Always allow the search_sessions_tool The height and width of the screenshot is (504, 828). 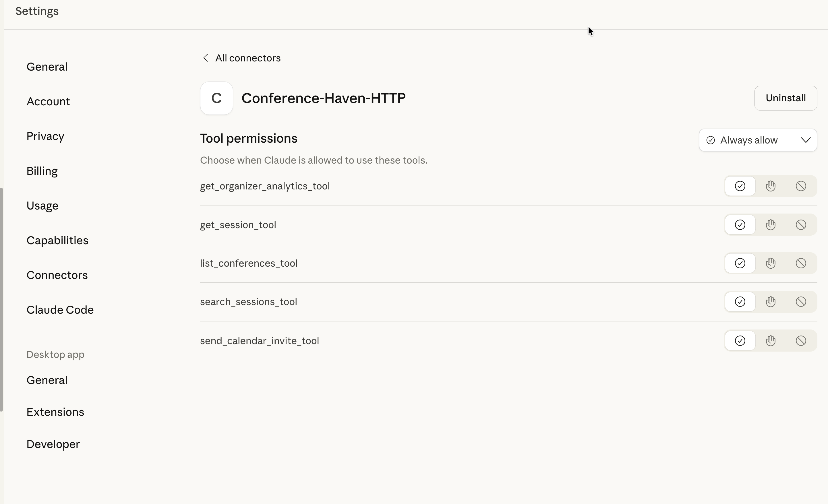coord(740,301)
